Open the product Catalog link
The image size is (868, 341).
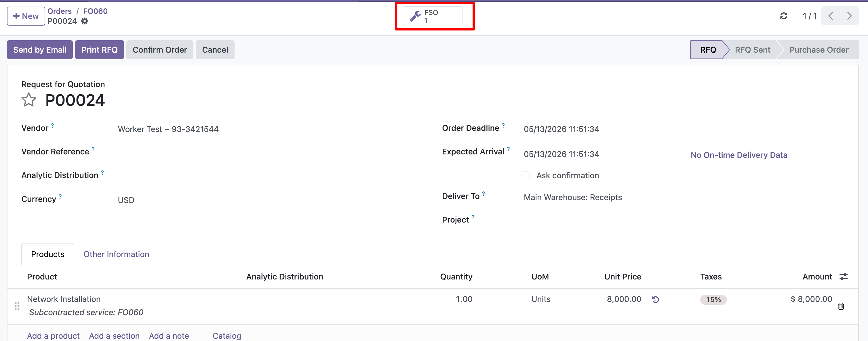coord(227,336)
